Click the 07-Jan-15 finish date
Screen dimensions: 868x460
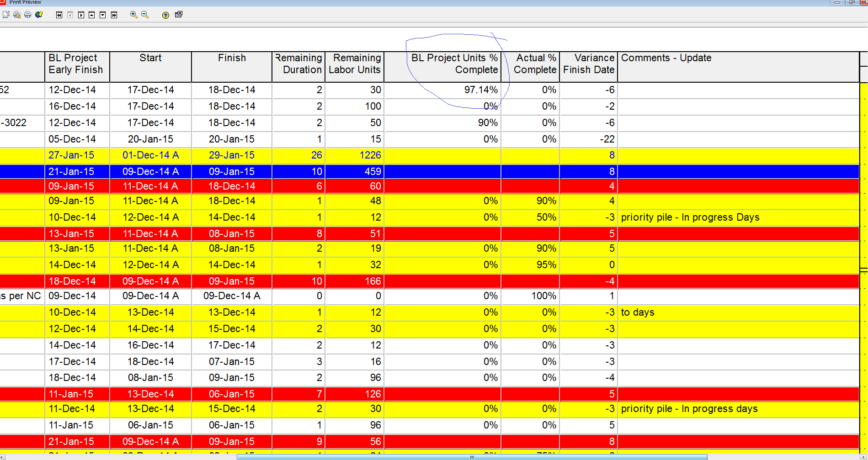coord(232,362)
